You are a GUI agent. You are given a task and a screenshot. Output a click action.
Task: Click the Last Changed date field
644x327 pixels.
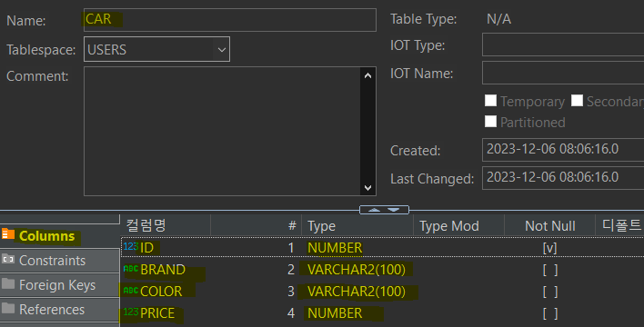click(x=563, y=178)
